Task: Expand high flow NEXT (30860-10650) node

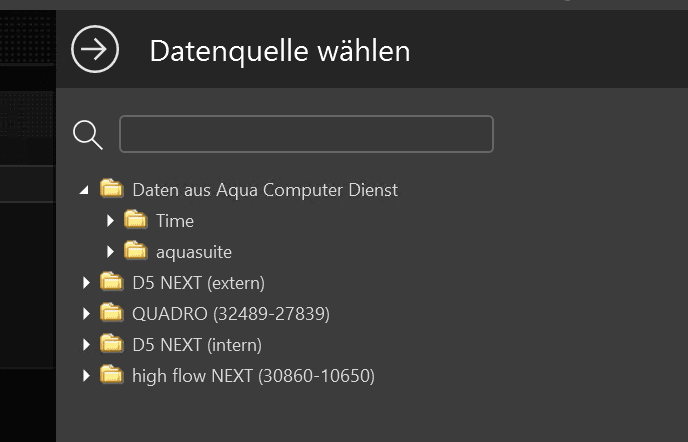Action: click(86, 376)
